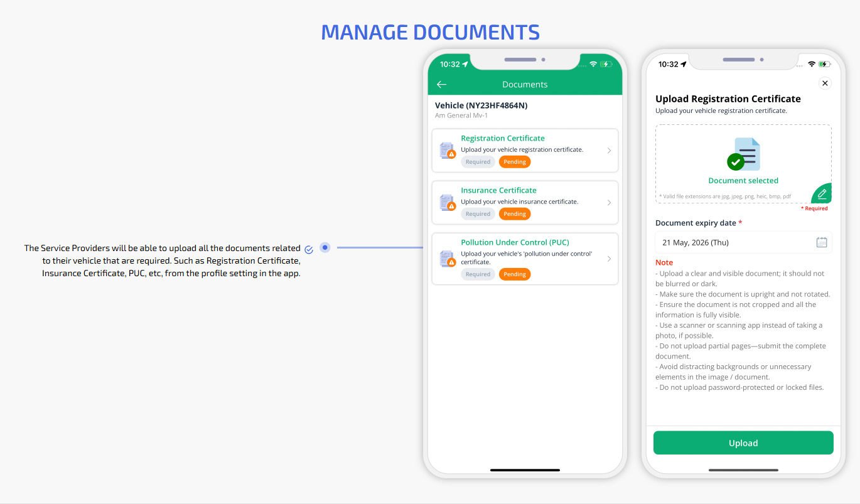Image resolution: width=860 pixels, height=504 pixels.
Task: Click the Document selected checkmark file icon
Action: pos(744,154)
